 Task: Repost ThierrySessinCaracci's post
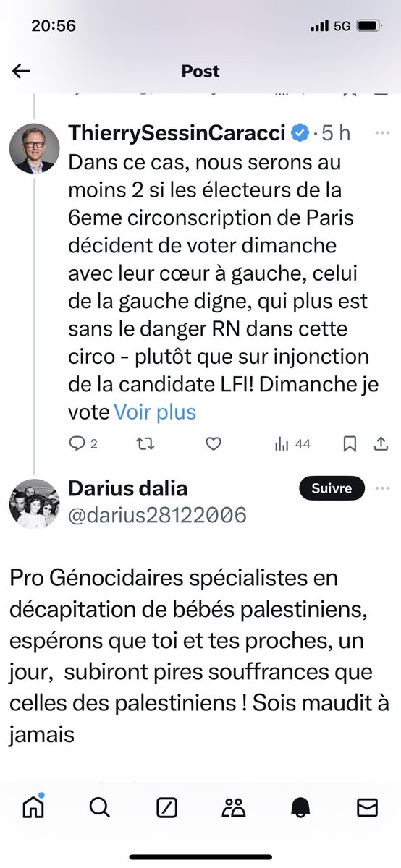point(145,444)
